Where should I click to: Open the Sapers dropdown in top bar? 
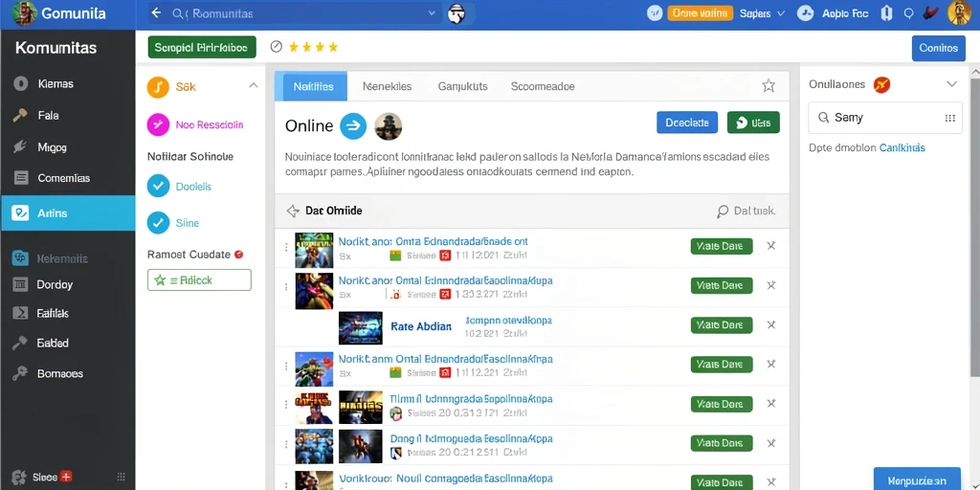762,13
